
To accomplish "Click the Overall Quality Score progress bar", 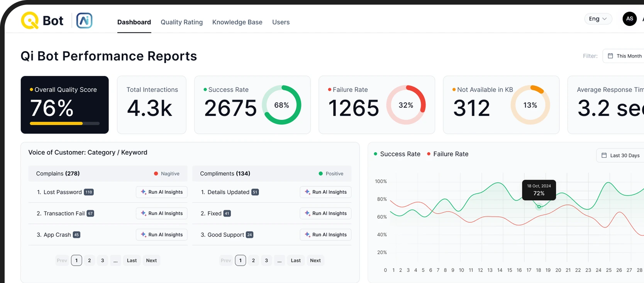I will coord(64,123).
